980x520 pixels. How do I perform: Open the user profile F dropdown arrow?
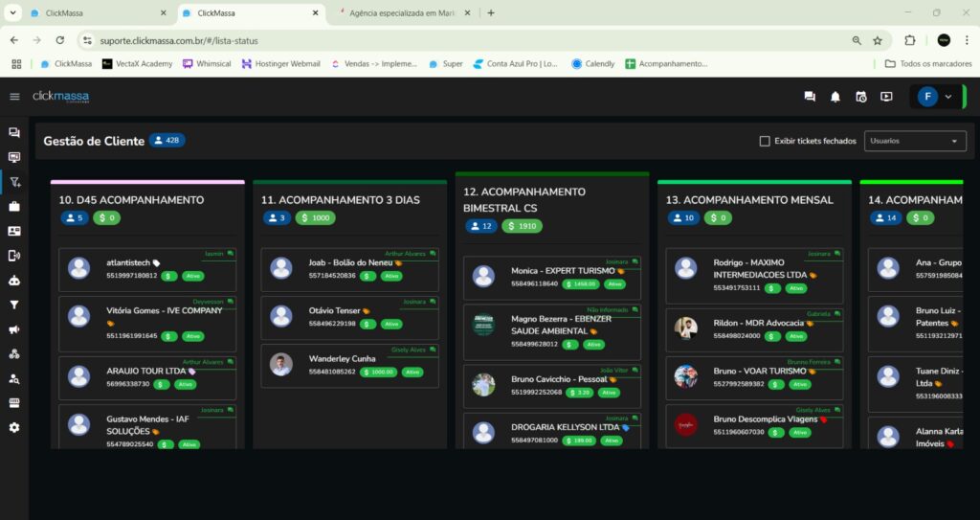948,97
